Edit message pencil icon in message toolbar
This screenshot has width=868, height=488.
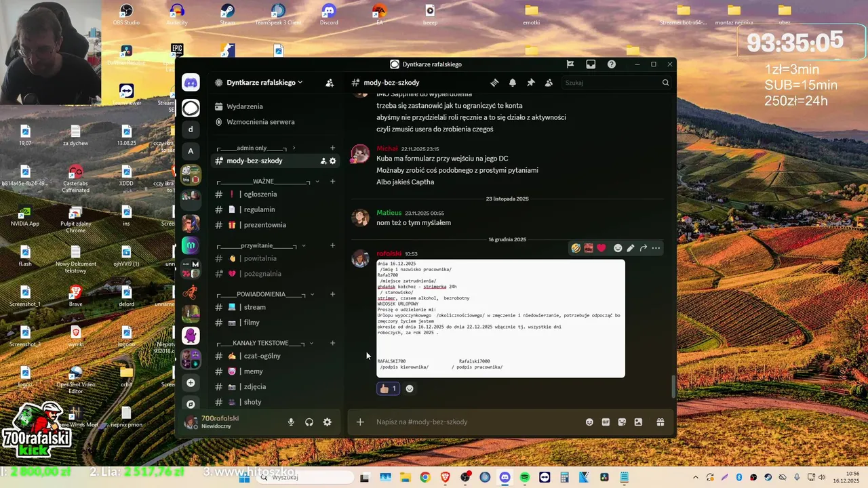631,248
